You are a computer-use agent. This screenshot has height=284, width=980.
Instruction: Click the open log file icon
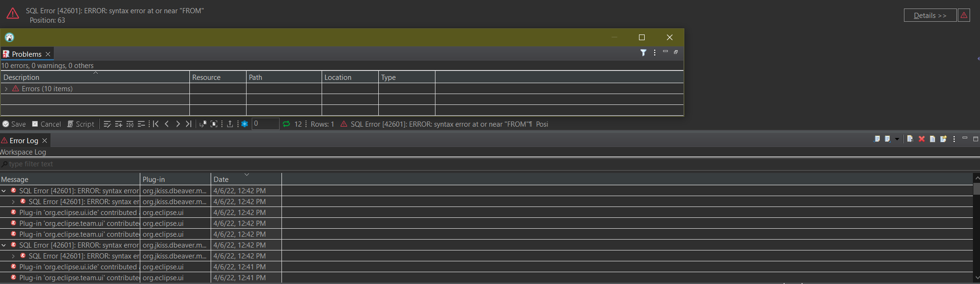click(x=932, y=139)
